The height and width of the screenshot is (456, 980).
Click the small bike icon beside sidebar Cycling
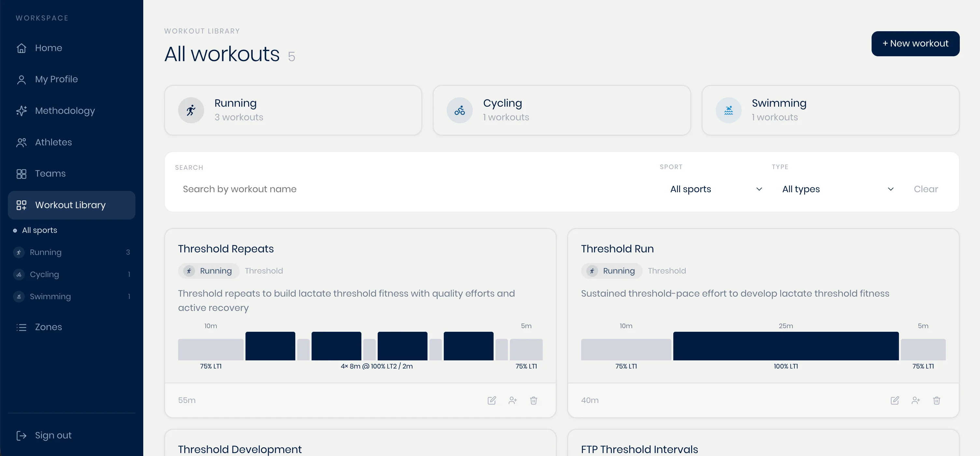click(x=19, y=275)
